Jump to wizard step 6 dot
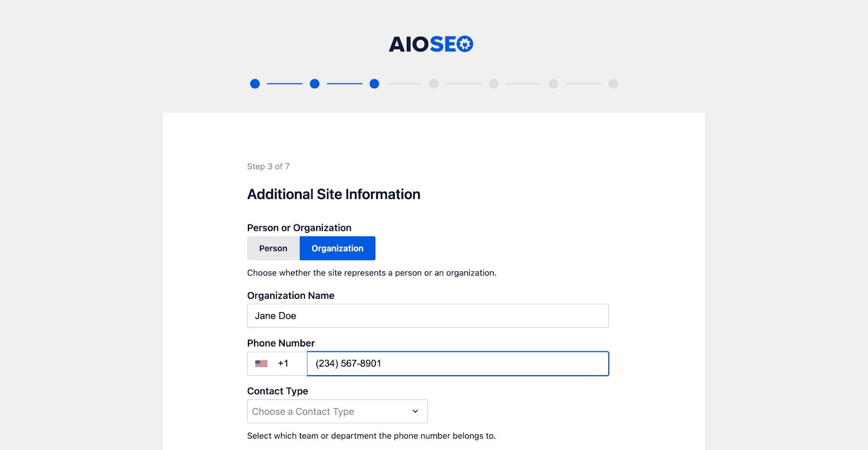The width and height of the screenshot is (868, 450). [553, 84]
